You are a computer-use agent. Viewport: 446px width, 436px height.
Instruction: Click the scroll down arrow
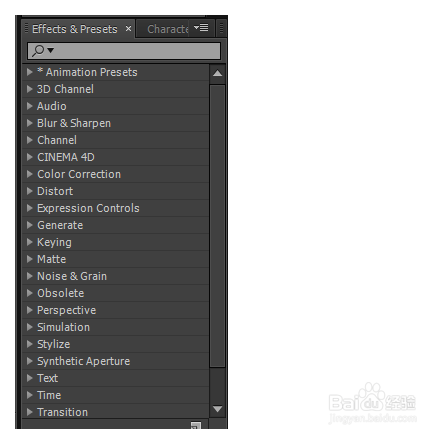coord(218,409)
